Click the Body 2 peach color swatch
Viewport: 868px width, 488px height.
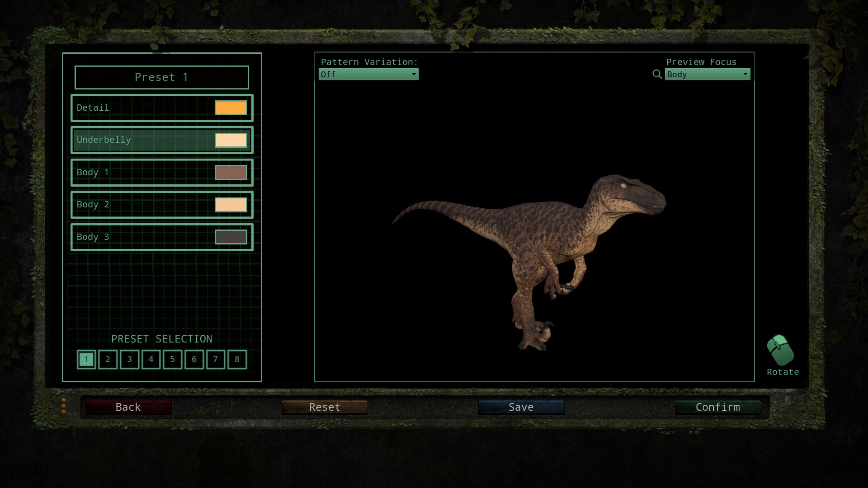click(231, 205)
